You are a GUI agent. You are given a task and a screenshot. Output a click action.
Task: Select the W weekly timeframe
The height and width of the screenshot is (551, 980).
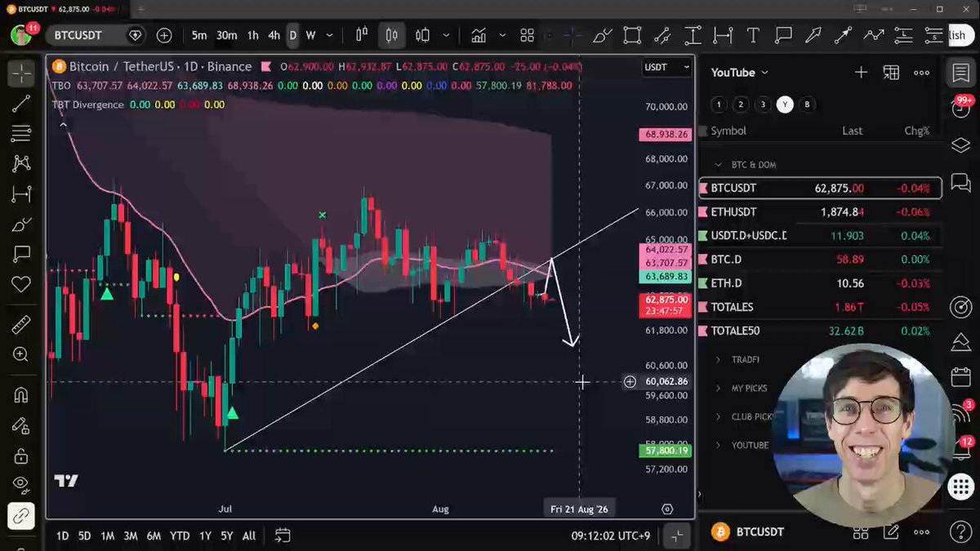(310, 35)
